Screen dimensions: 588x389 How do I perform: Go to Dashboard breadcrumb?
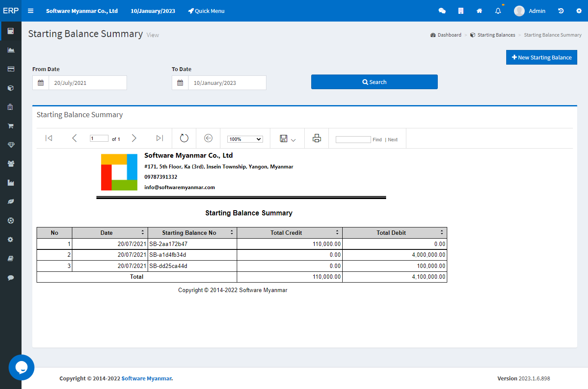tap(446, 35)
